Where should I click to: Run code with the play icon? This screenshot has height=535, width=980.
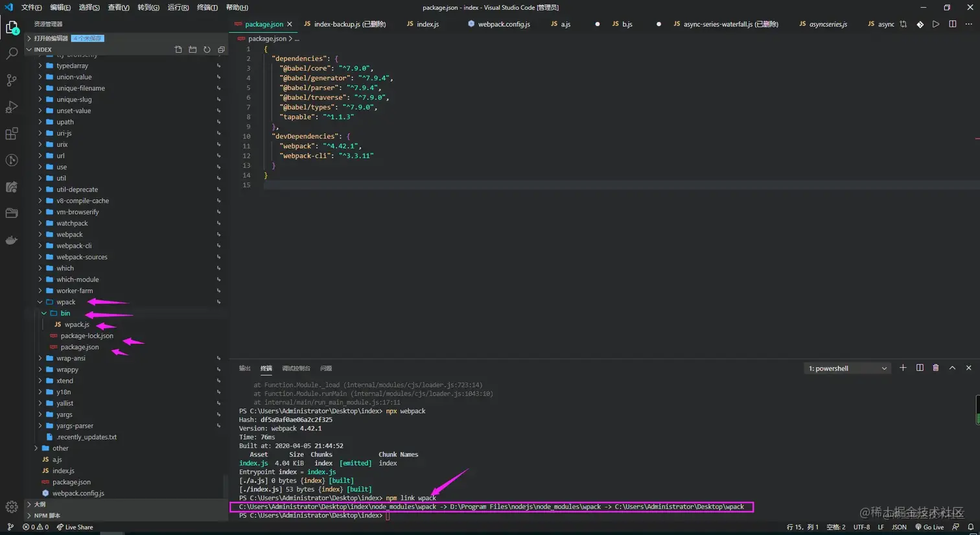[x=936, y=24]
